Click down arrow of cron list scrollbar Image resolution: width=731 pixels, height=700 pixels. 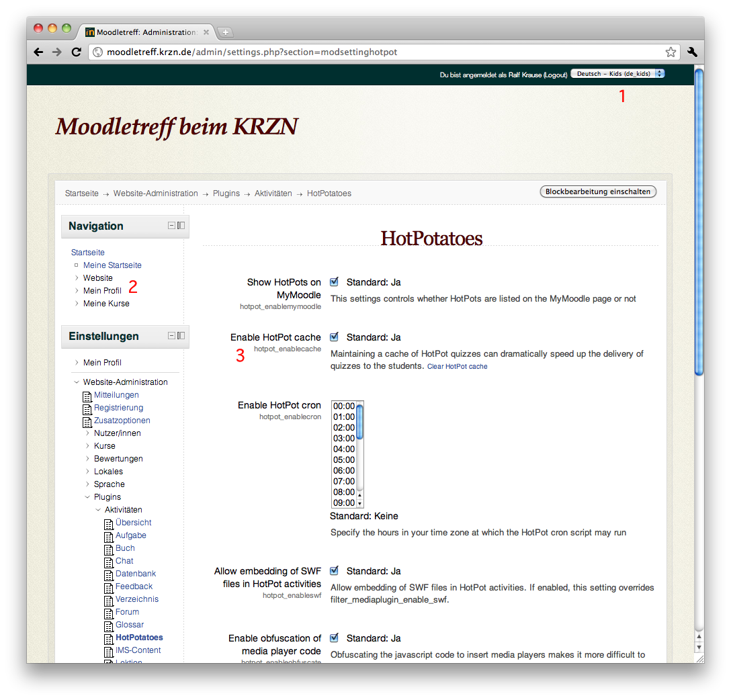(360, 503)
